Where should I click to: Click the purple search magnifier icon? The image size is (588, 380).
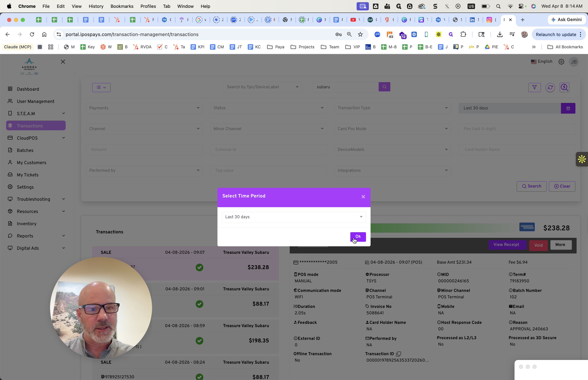[384, 87]
